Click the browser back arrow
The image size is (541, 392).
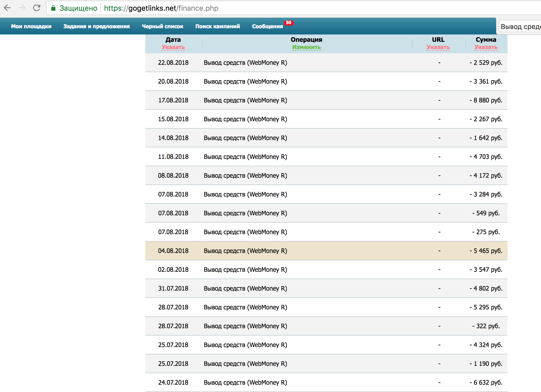pyautogui.click(x=8, y=8)
